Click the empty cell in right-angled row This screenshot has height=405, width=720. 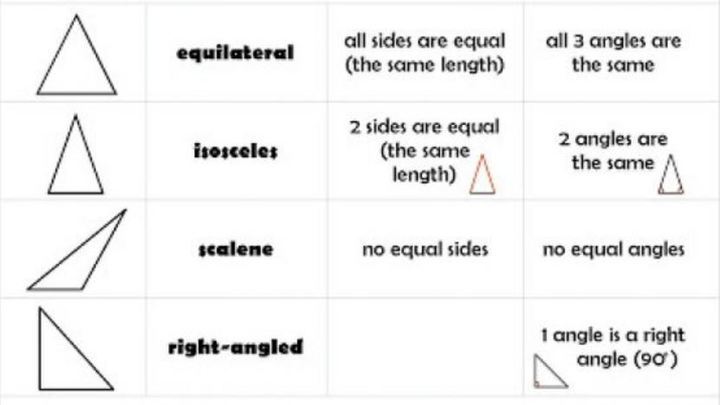(425, 348)
